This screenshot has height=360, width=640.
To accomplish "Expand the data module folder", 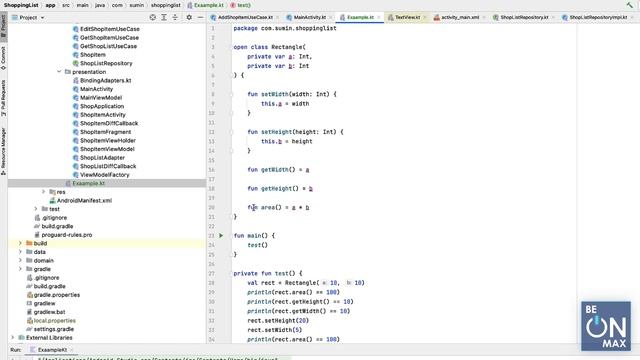I will pyautogui.click(x=20, y=251).
